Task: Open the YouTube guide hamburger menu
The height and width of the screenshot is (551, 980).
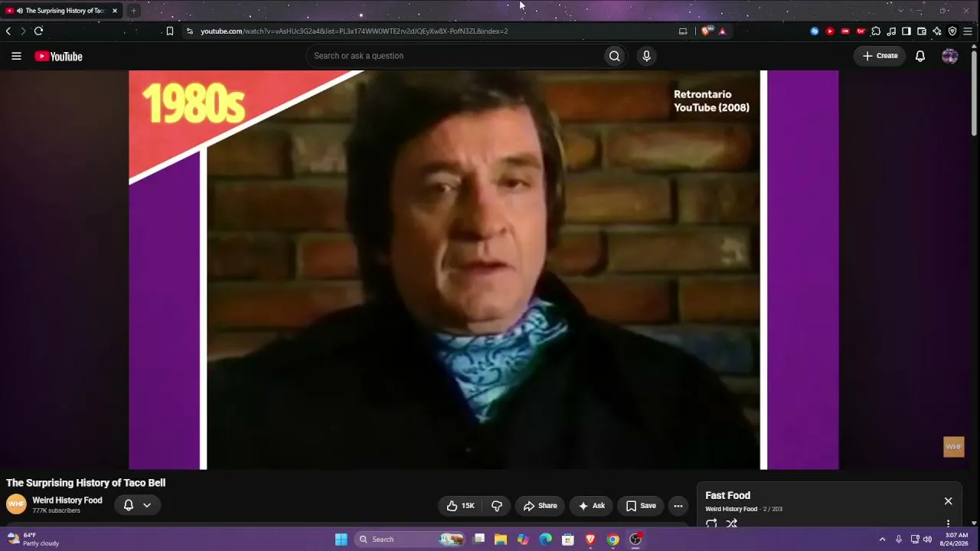Action: 16,56
